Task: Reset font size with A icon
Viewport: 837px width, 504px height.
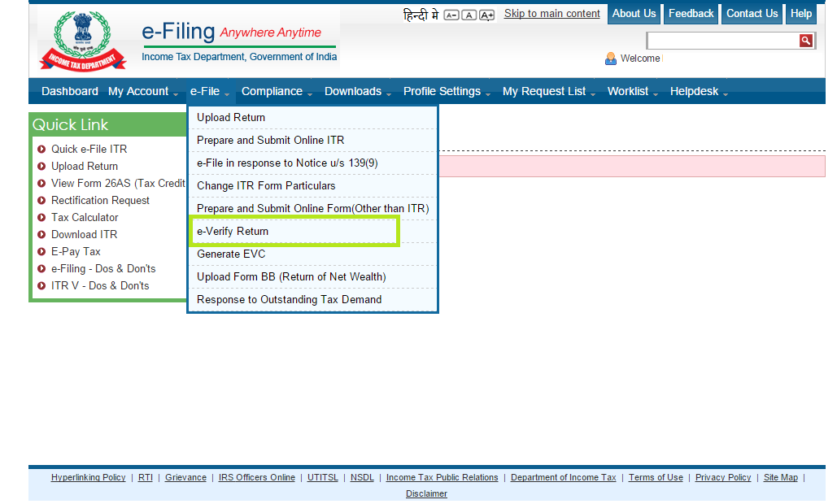Action: tap(469, 15)
